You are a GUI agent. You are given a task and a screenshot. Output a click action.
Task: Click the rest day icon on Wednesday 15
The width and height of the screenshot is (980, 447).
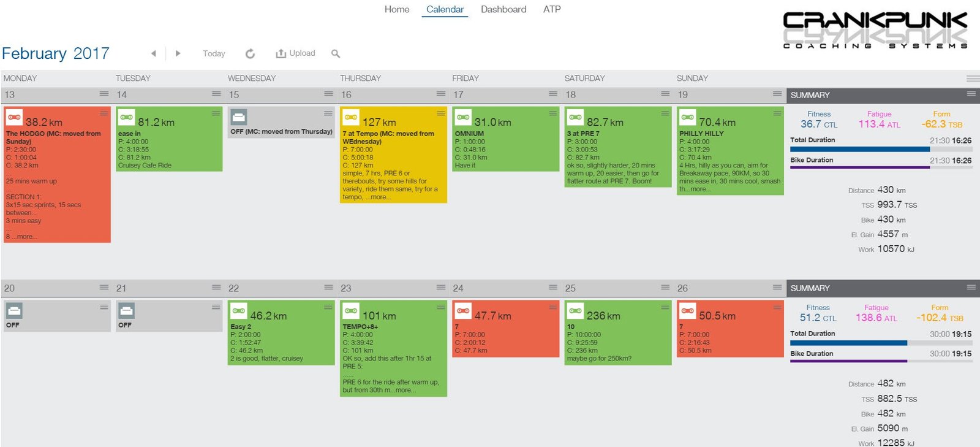coord(239,117)
